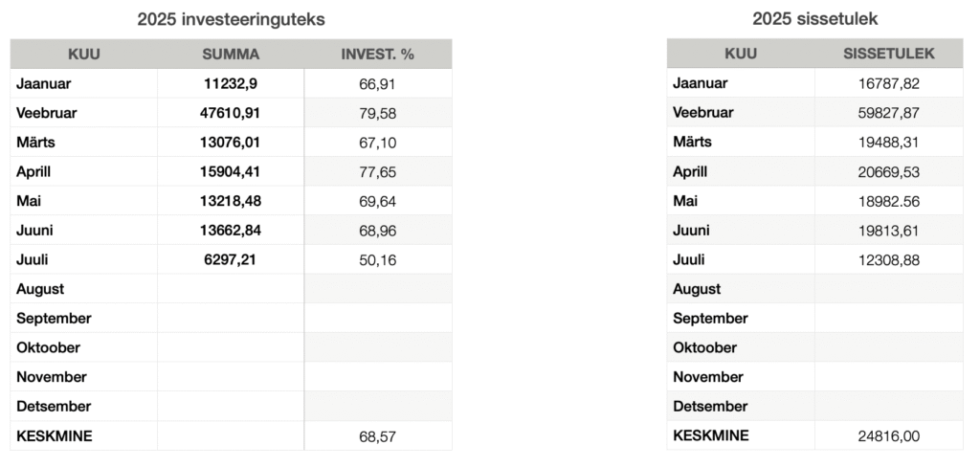
Task: Select the empty Oktoober invest percent cell
Action: [x=377, y=347]
